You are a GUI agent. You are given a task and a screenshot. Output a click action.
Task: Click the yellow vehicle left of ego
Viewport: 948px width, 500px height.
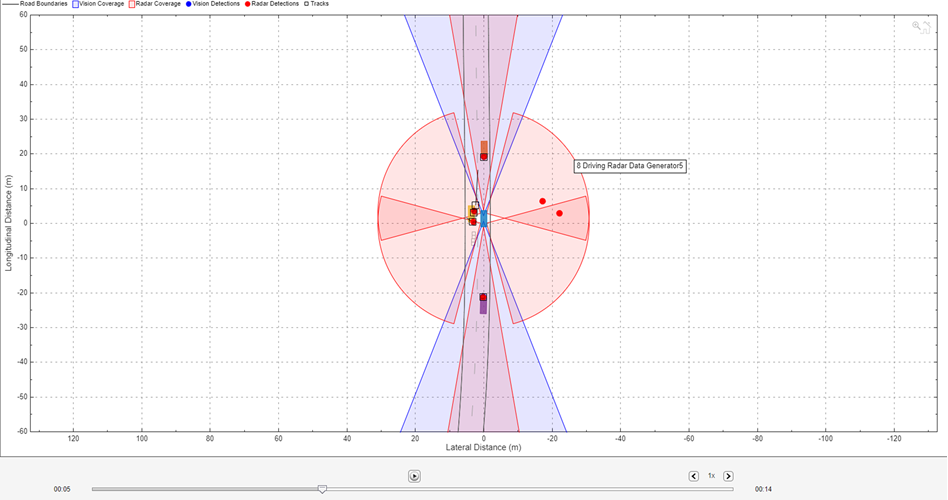click(x=473, y=213)
